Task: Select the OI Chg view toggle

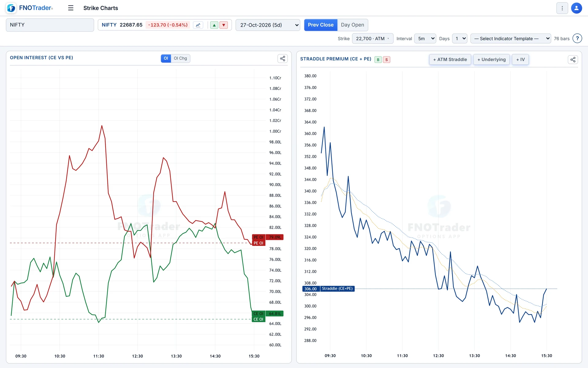Action: [x=180, y=58]
